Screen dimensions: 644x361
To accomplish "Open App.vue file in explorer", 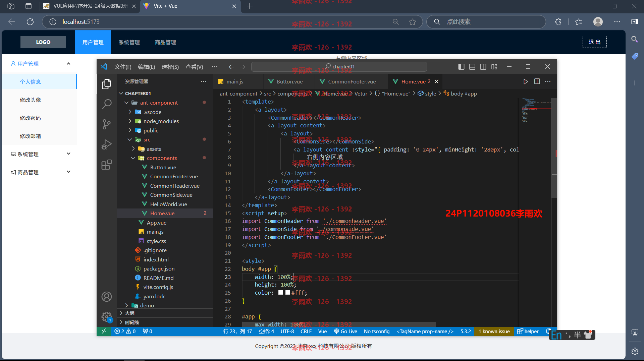I will click(x=156, y=223).
